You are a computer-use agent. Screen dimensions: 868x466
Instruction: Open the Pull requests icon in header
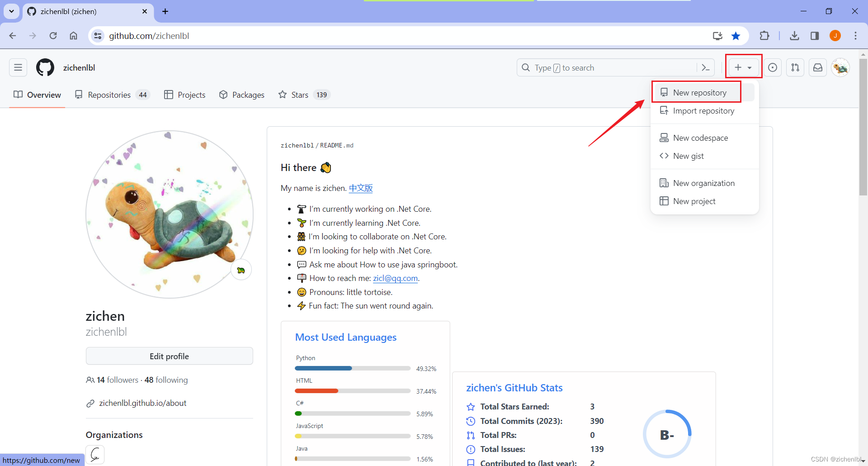(795, 67)
